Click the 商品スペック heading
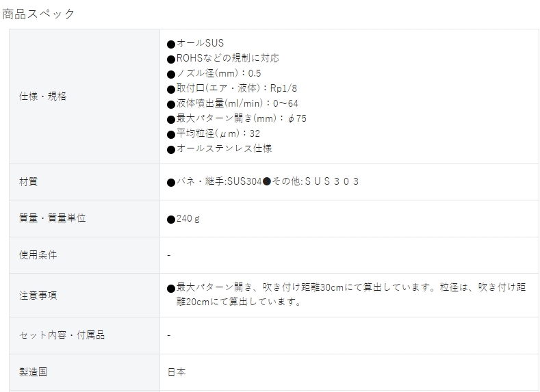Screen dimensions: 540x392 (x=38, y=14)
